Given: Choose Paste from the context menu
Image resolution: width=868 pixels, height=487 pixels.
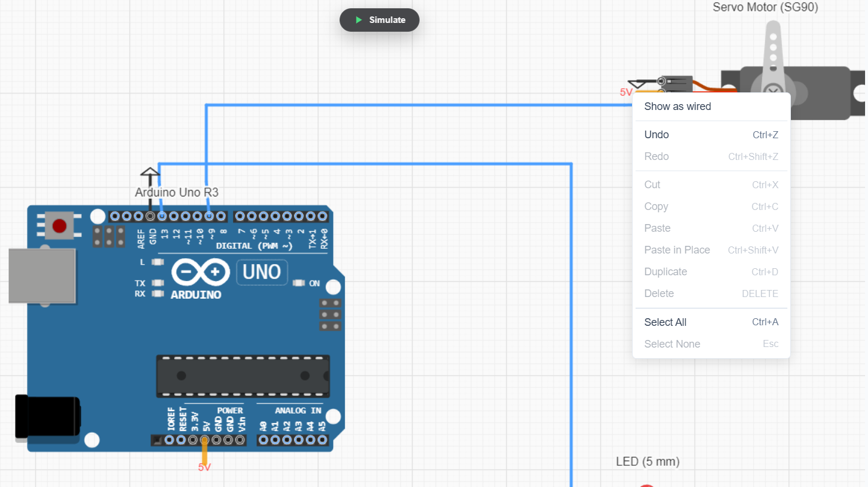Looking at the screenshot, I should point(711,228).
